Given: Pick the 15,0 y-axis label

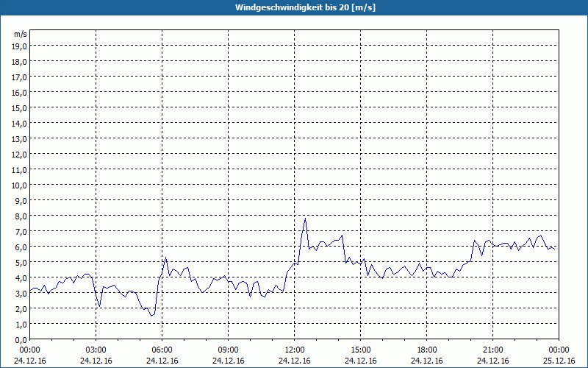Looking at the screenshot, I should [19, 107].
